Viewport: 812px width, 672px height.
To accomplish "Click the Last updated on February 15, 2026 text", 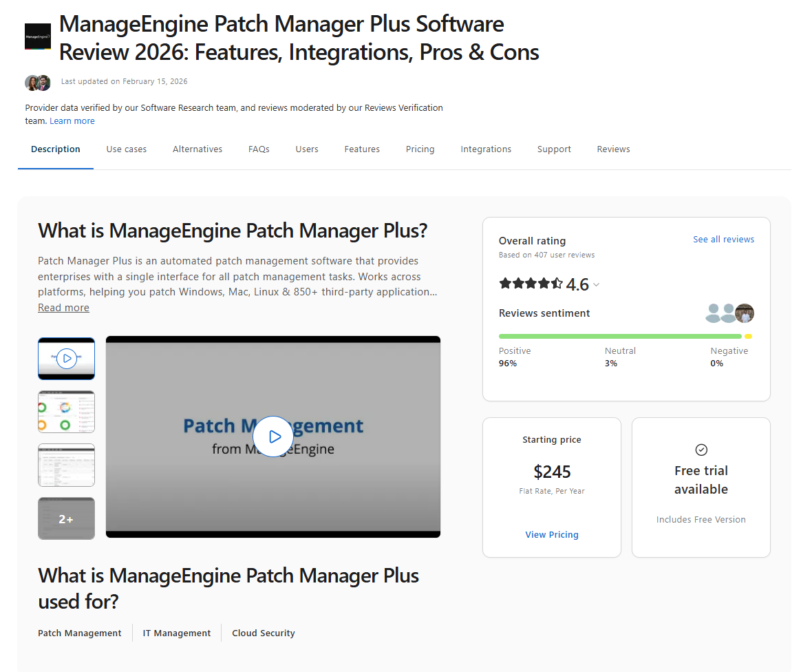I will [x=125, y=81].
